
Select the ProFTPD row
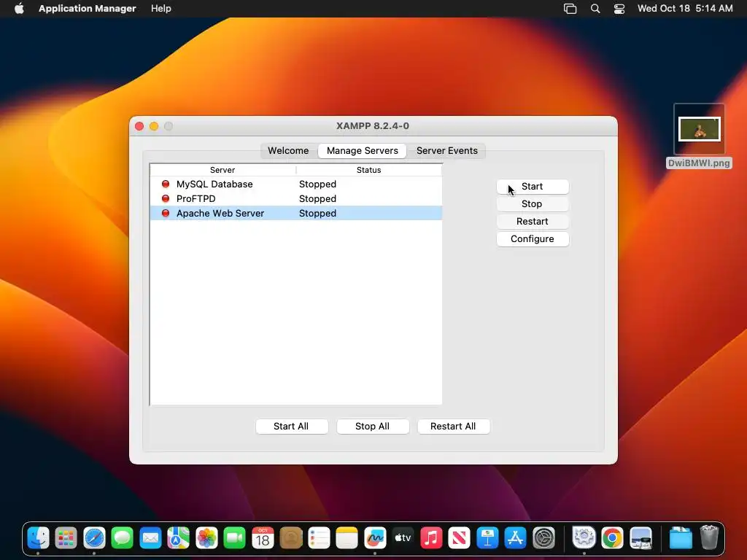coord(296,198)
